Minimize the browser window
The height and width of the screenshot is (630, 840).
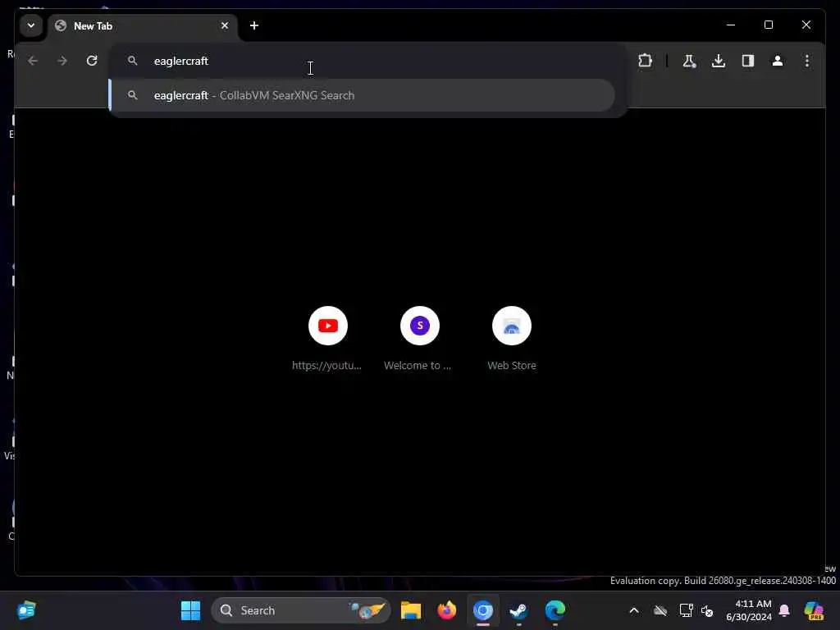coord(731,25)
